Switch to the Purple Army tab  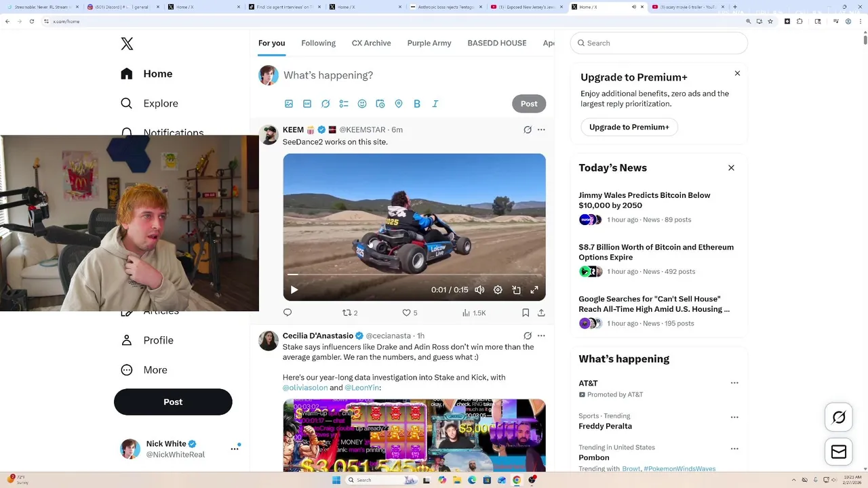point(429,43)
